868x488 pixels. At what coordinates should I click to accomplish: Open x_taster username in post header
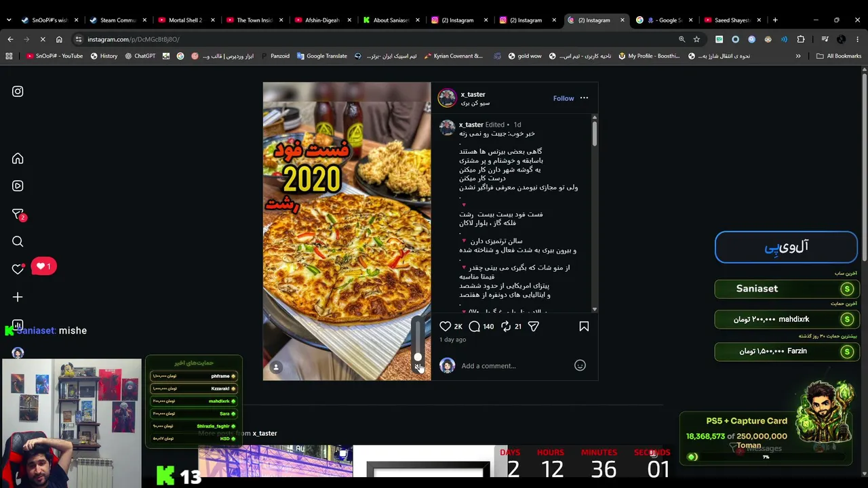point(473,94)
